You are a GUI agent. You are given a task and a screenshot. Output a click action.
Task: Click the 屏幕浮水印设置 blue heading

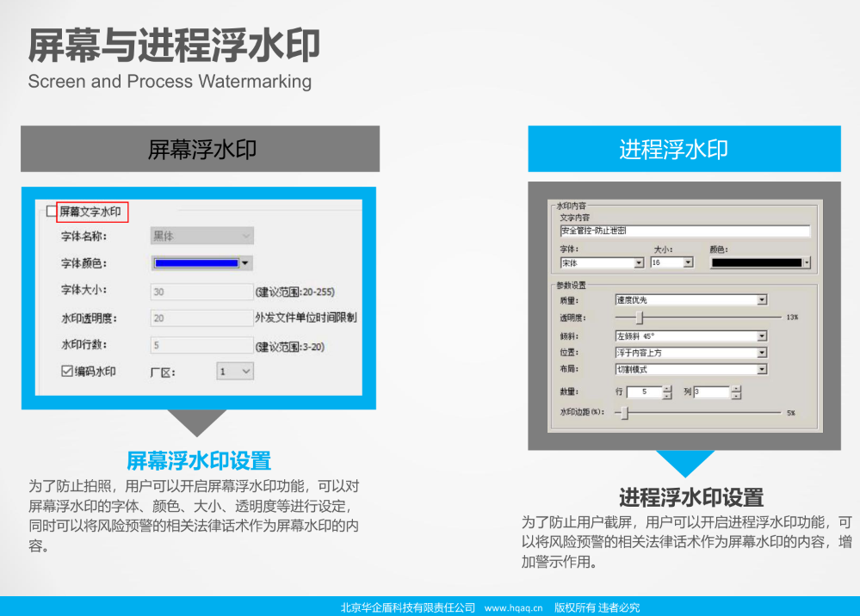[199, 460]
